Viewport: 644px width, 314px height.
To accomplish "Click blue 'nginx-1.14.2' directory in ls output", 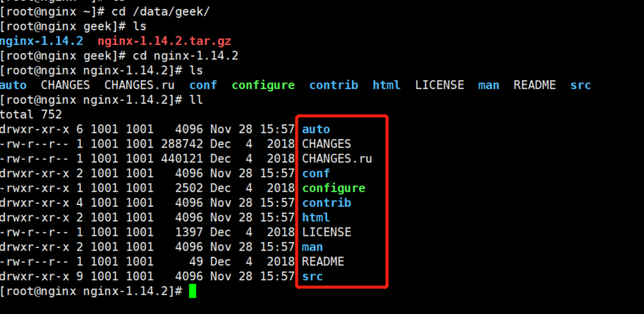I will pyautogui.click(x=41, y=41).
